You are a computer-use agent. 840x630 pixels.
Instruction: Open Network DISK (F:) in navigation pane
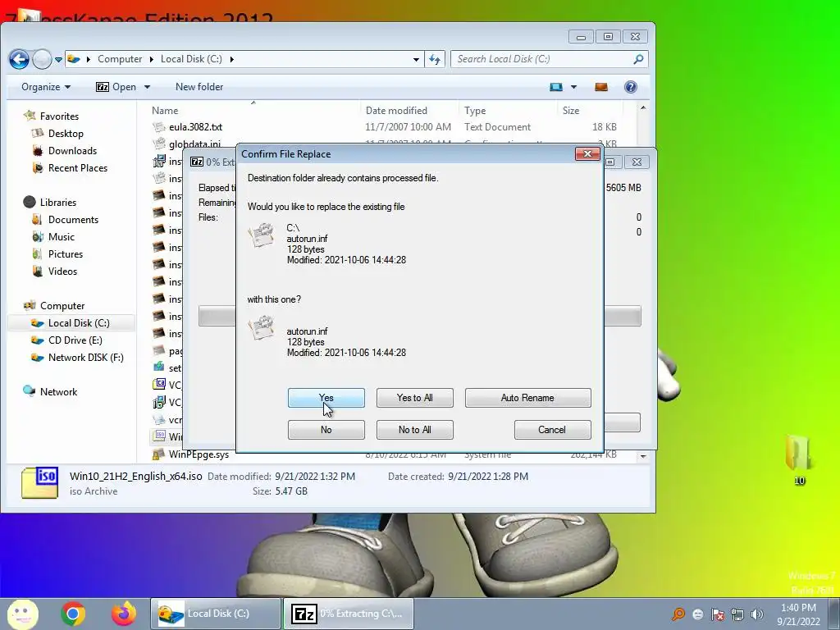pos(85,358)
